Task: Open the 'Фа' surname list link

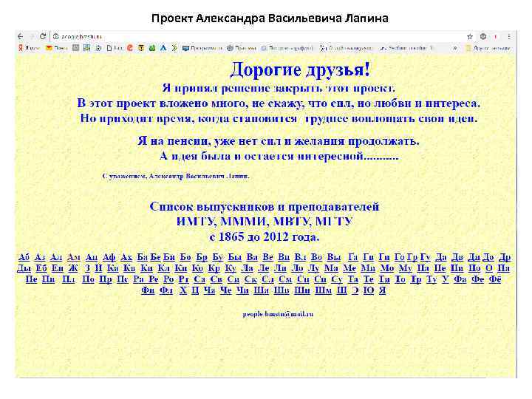Action: (460, 279)
